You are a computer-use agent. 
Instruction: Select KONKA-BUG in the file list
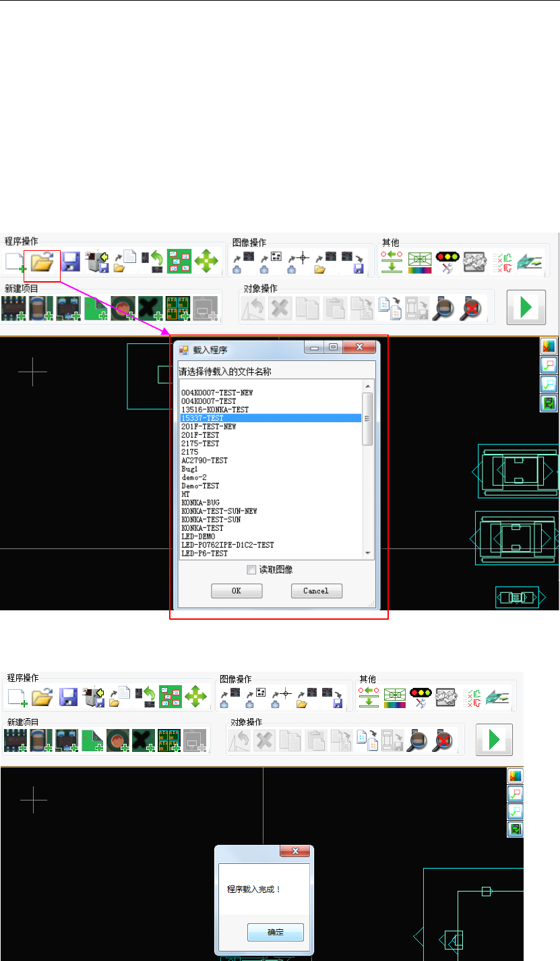coord(199,502)
